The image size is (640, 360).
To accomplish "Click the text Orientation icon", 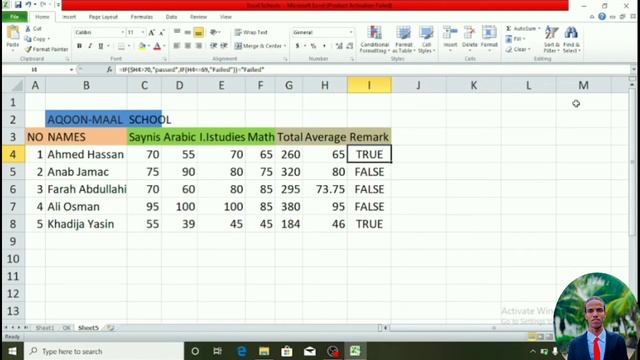I will click(x=213, y=32).
